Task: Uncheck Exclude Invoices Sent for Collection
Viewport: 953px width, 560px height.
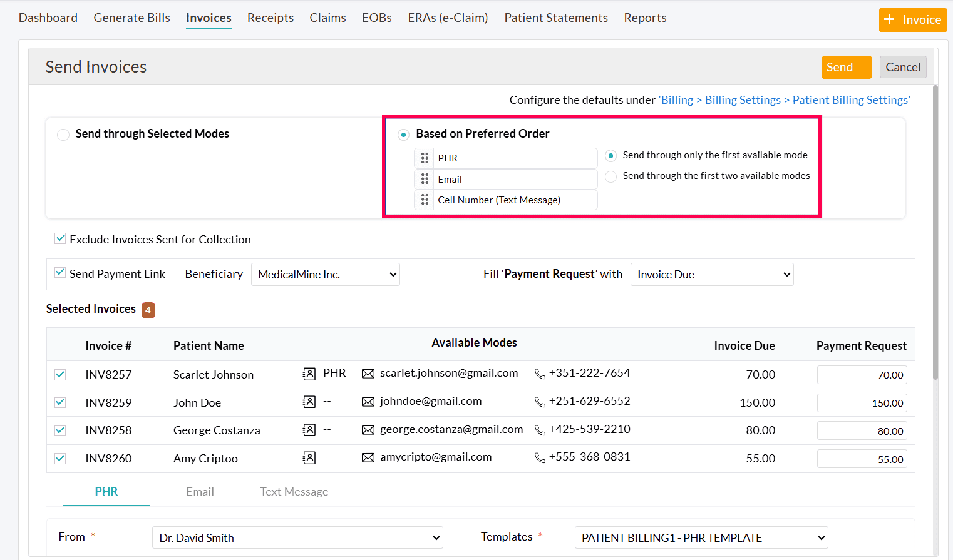Action: point(60,238)
